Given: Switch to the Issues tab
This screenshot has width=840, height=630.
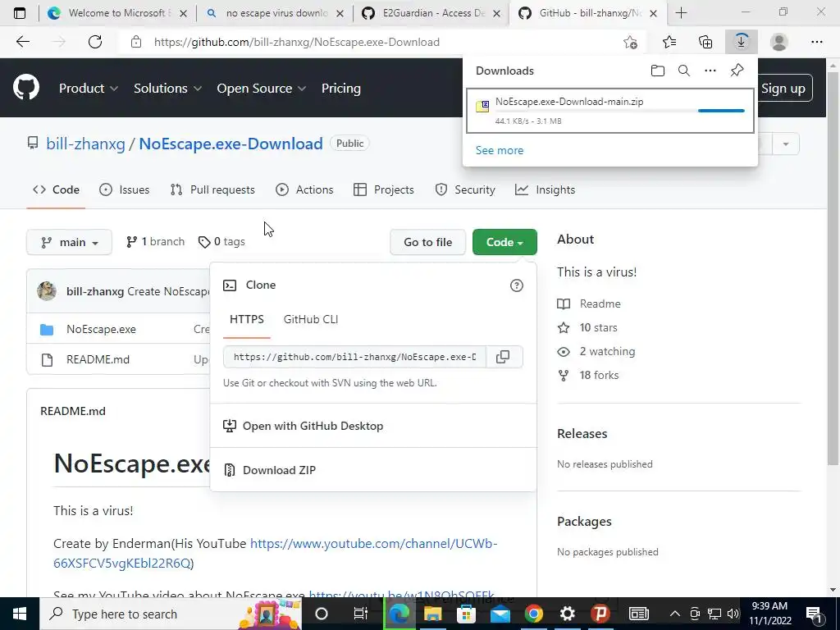Looking at the screenshot, I should click(125, 189).
